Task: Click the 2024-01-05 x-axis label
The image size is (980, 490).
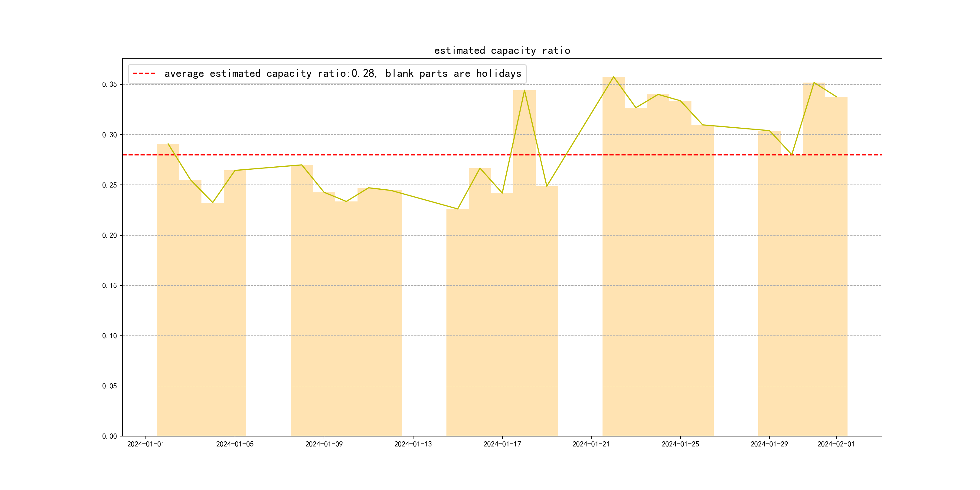Action: coord(235,444)
